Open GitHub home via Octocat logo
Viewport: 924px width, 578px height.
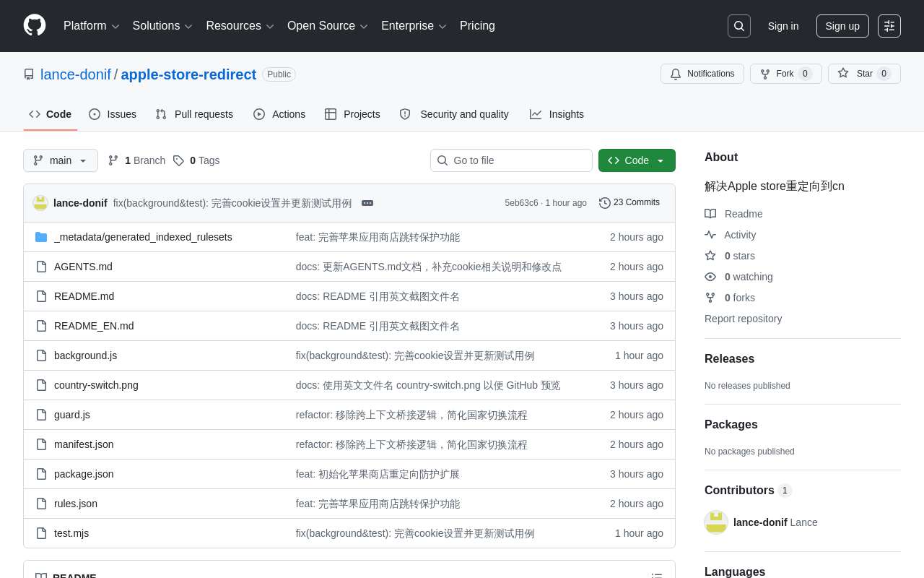coord(35,25)
